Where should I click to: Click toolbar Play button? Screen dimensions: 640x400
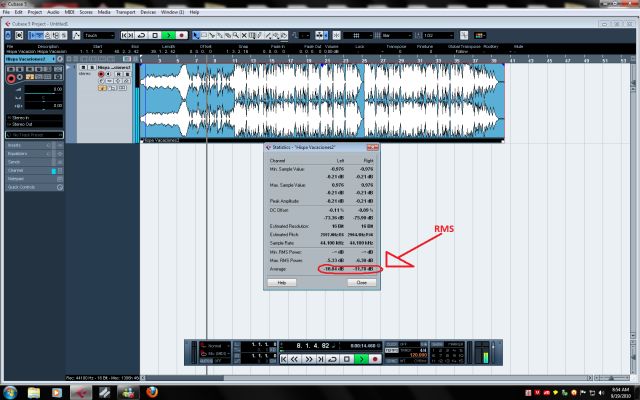tap(169, 36)
